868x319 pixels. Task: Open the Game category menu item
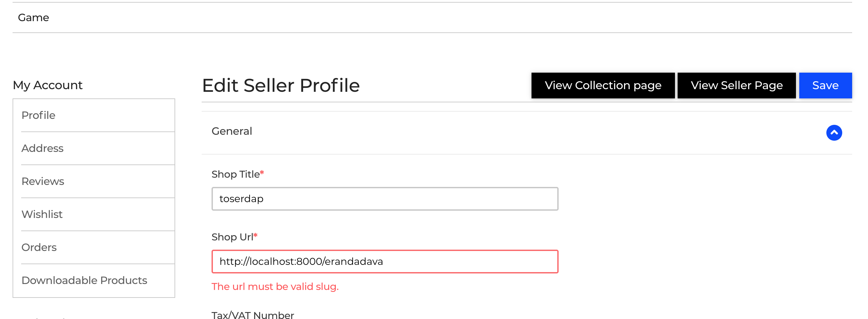33,18
